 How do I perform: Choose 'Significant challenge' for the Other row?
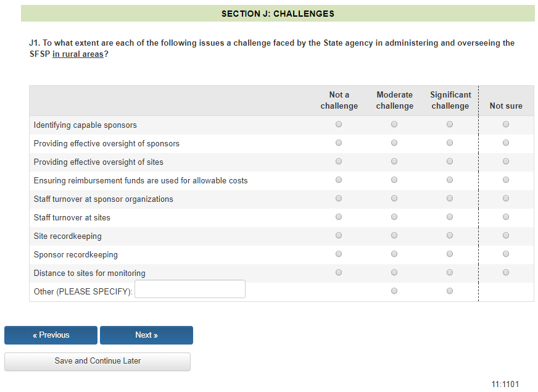pyautogui.click(x=450, y=291)
